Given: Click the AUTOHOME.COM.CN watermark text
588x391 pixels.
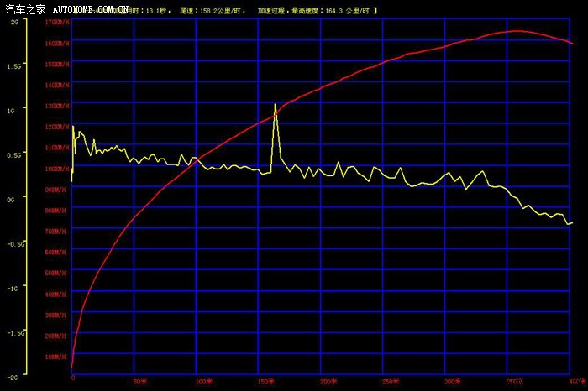Looking at the screenshot, I should pyautogui.click(x=91, y=9).
